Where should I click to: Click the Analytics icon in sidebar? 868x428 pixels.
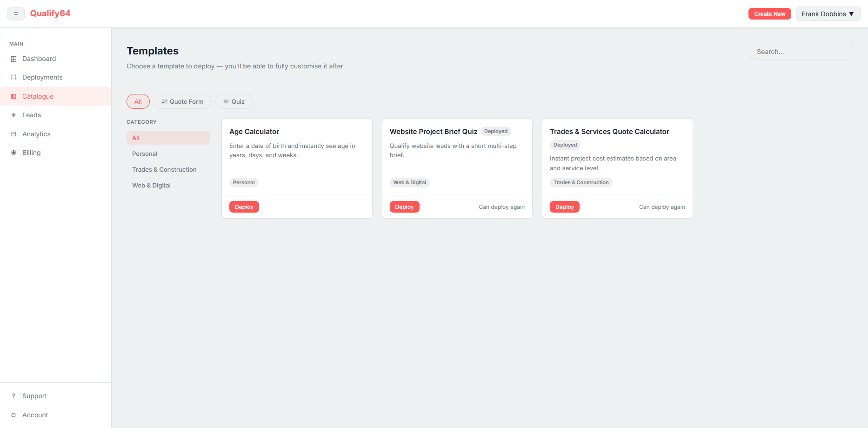pyautogui.click(x=13, y=134)
